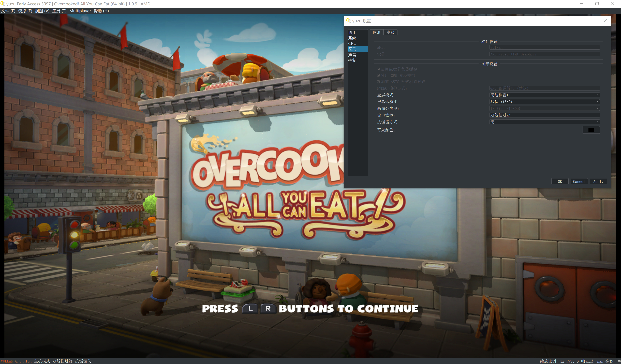Viewport: 621px width, 364px height.
Task: Select 图形 in settings sidebar
Action: (x=357, y=49)
